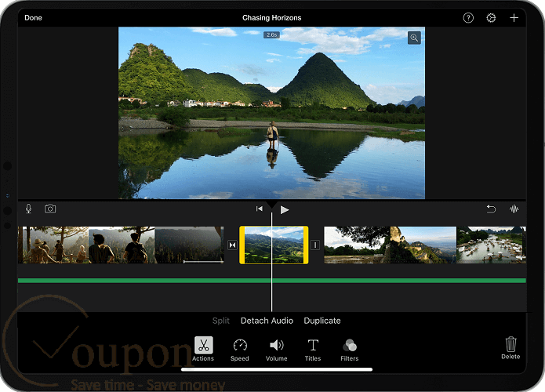Tap the transition icon before selected clip
Image resolution: width=545 pixels, height=392 pixels.
tap(233, 245)
